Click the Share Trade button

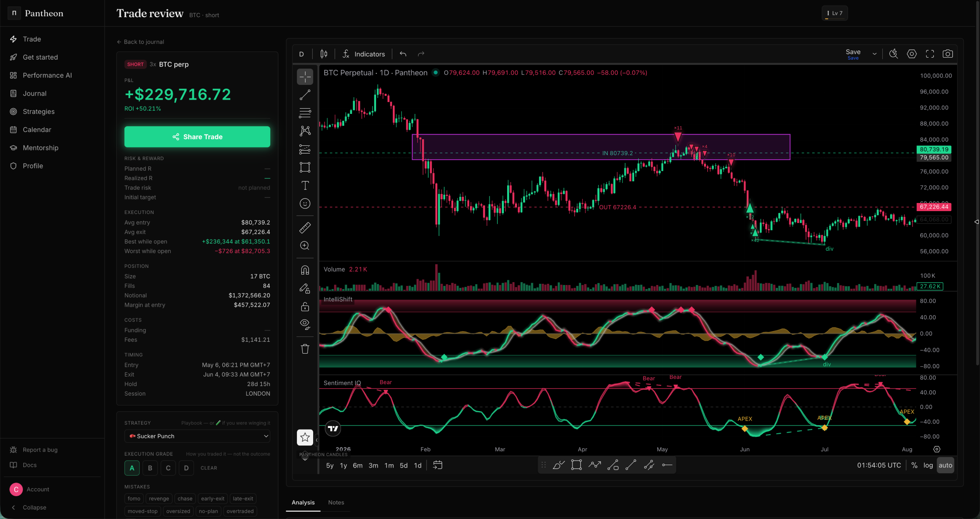click(197, 137)
